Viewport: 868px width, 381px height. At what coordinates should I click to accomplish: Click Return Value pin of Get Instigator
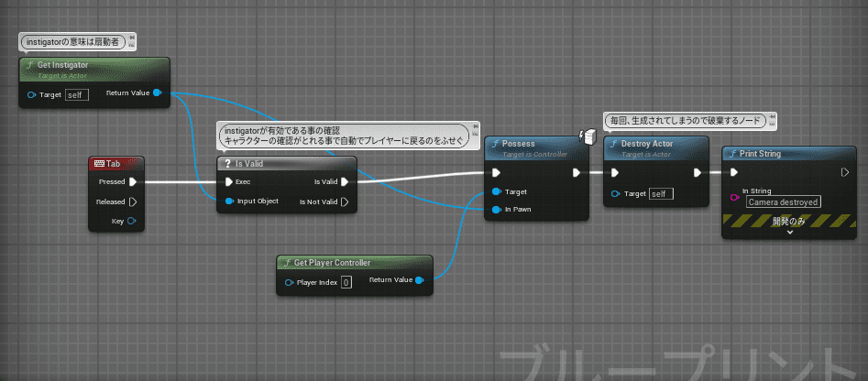tap(158, 93)
